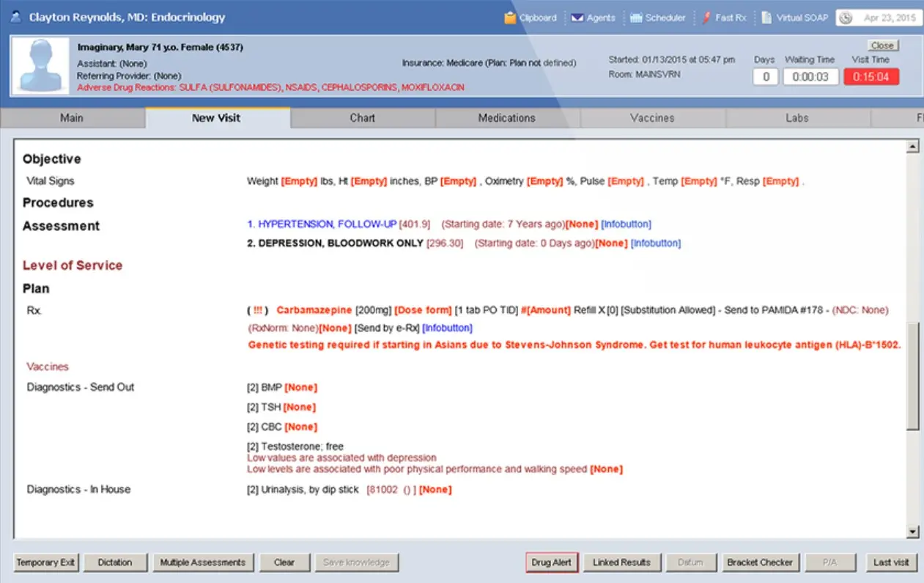Select the Vaccines tab
Screen dimensions: 924x583
click(651, 117)
